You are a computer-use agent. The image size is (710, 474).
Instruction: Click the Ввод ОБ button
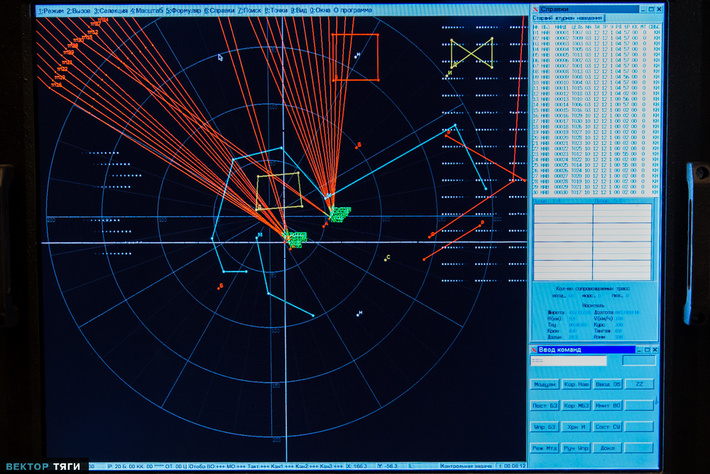coord(608,384)
